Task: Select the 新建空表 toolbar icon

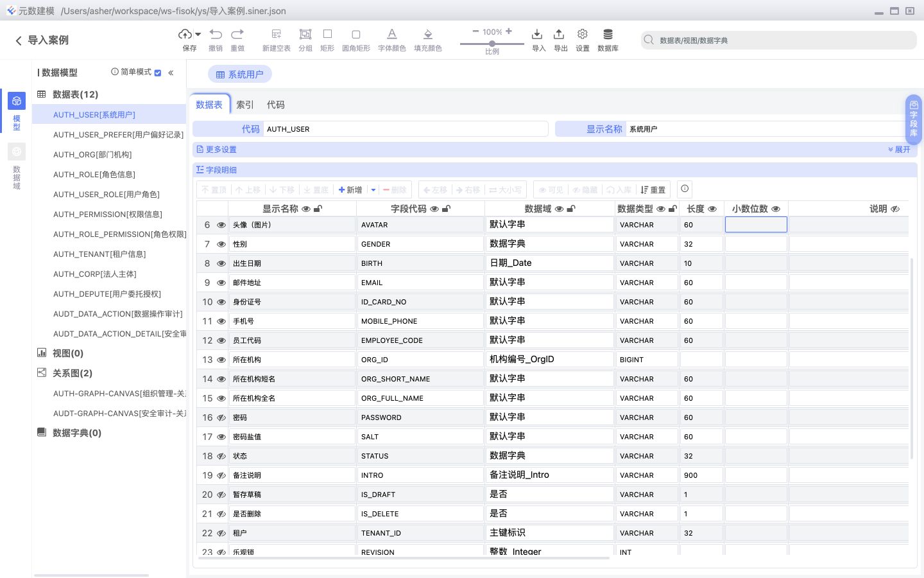Action: (x=276, y=39)
